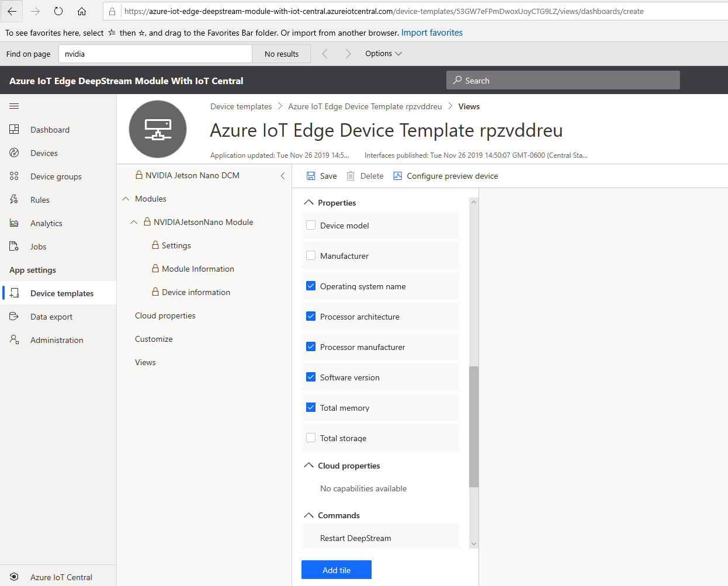Check the Total storage checkbox
This screenshot has width=728, height=586.
pos(311,438)
